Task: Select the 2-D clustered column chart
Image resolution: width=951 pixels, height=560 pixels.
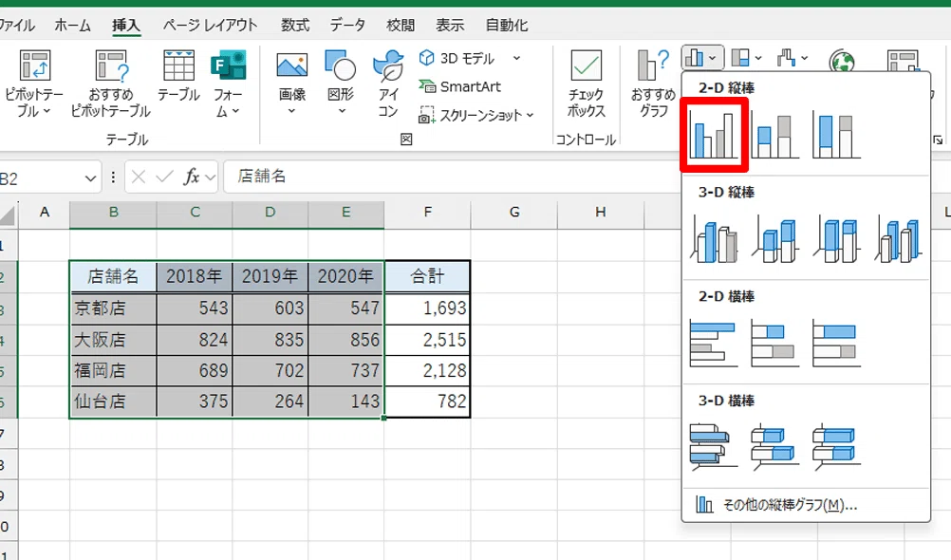Action: (x=714, y=136)
